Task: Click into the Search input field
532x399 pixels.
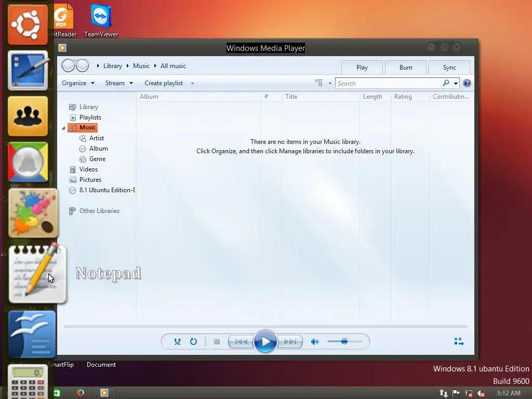Action: (x=389, y=84)
